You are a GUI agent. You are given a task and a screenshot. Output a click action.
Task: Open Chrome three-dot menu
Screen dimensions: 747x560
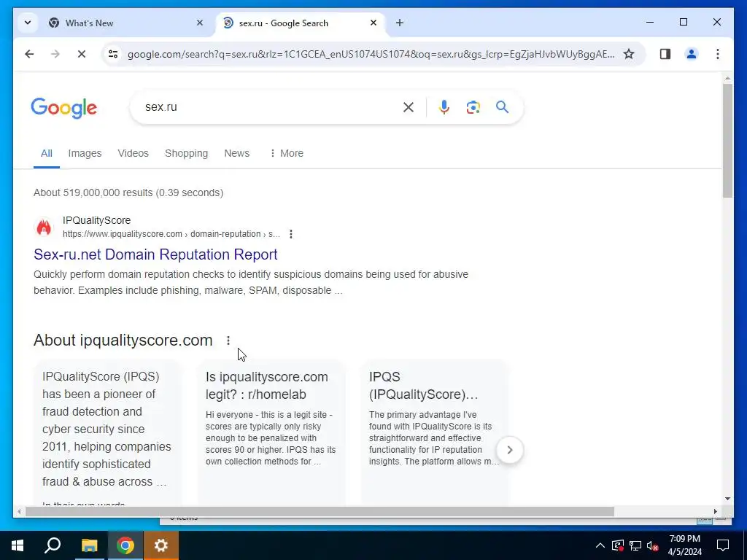click(x=718, y=54)
